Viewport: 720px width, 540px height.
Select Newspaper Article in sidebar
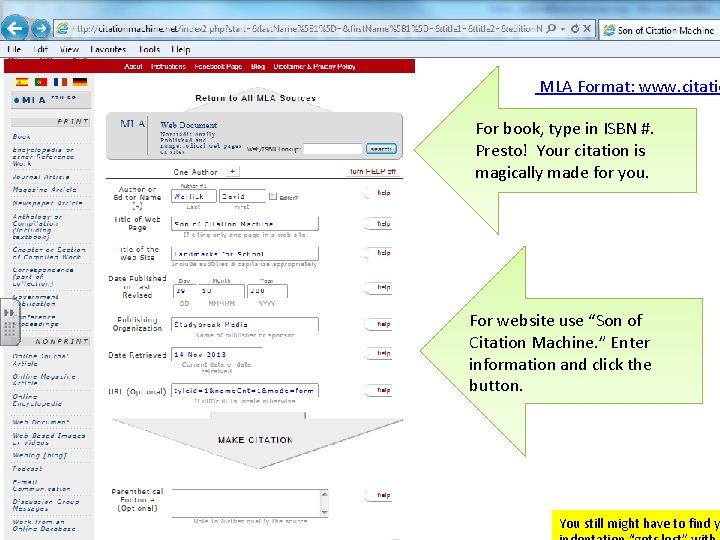(x=47, y=202)
